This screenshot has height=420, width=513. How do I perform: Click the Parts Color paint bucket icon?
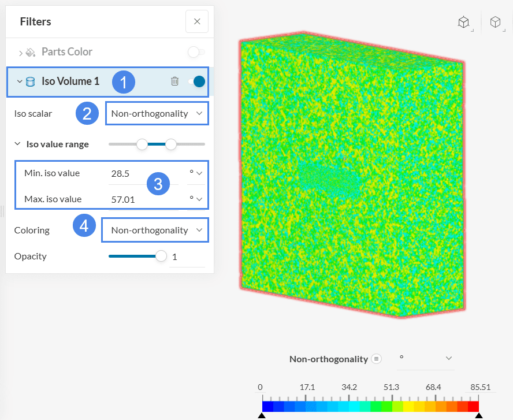pos(31,52)
